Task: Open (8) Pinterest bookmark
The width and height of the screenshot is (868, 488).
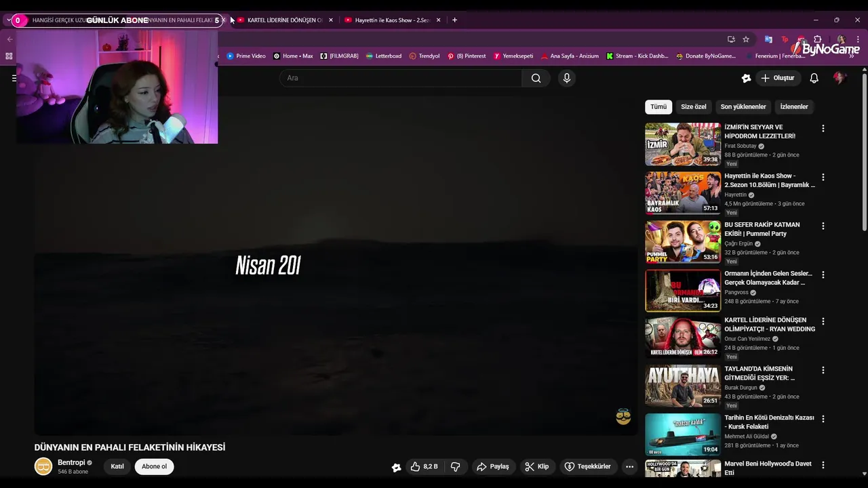Action: coord(467,56)
